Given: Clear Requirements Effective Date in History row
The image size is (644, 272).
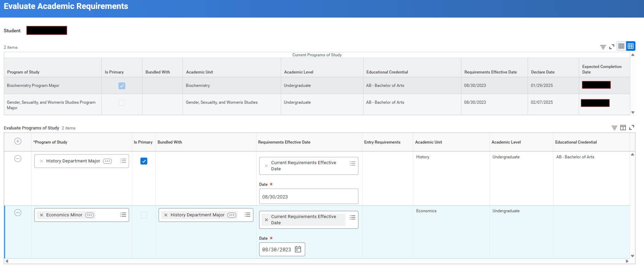Looking at the screenshot, I should tap(266, 166).
